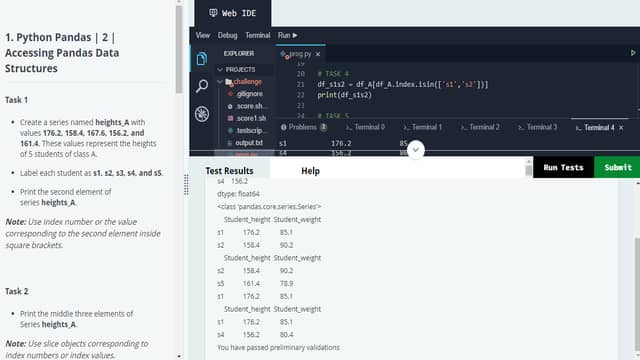The width and height of the screenshot is (640, 360).
Task: Click the instructions panel scrollbar thumb
Action: [x=179, y=49]
